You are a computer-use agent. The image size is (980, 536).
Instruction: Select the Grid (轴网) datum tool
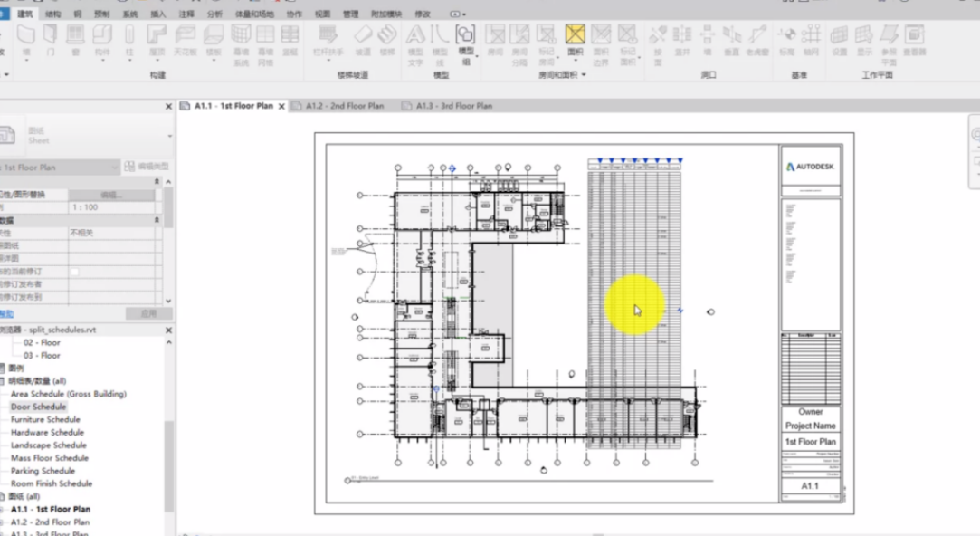coord(811,41)
